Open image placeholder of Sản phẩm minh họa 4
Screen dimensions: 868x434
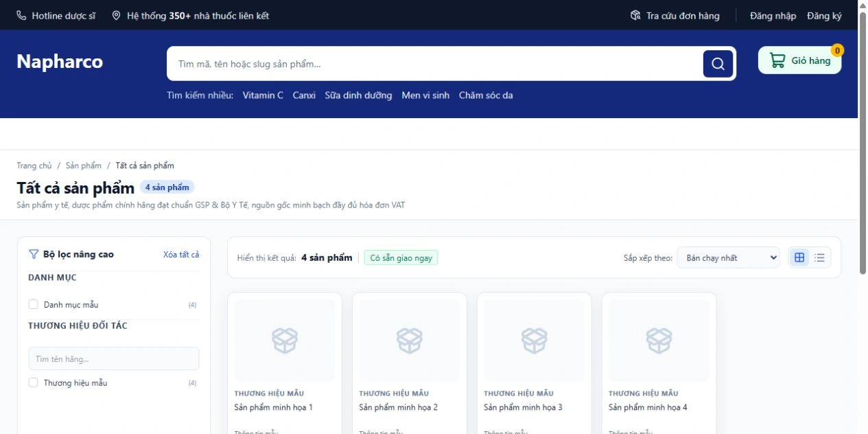659,341
